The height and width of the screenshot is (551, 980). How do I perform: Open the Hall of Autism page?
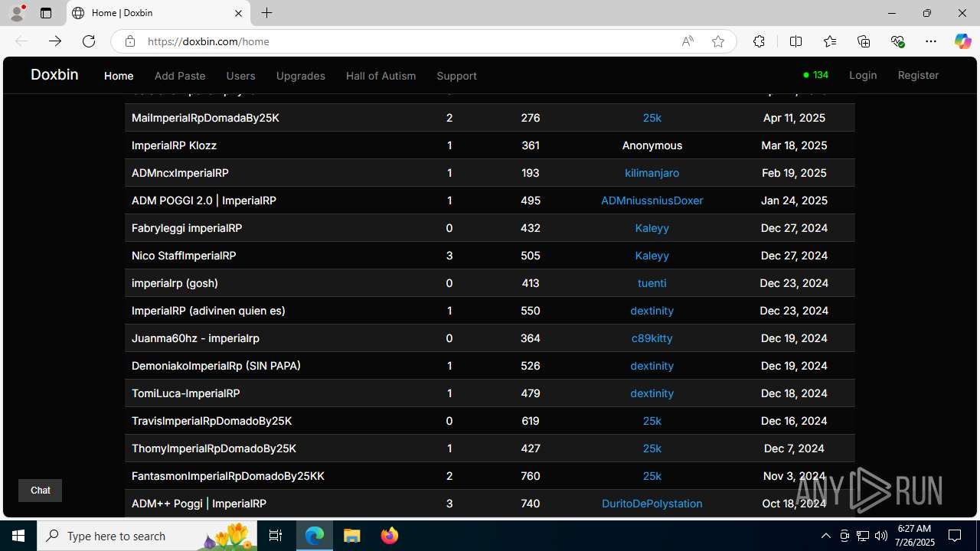381,76
